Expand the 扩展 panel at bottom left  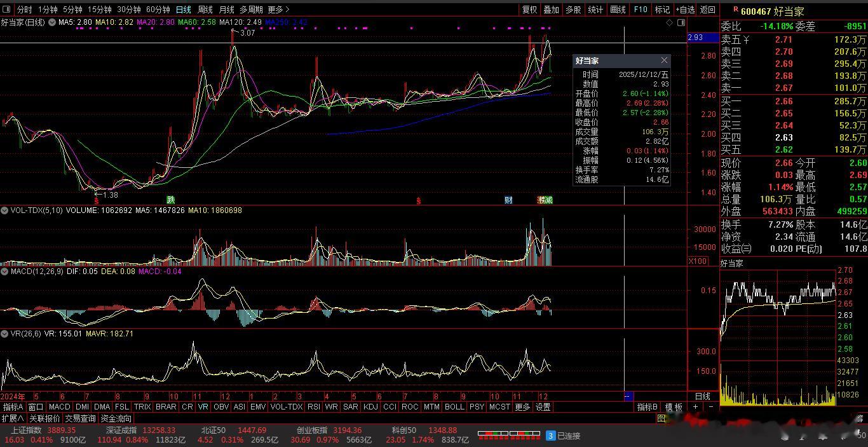pyautogui.click(x=13, y=418)
